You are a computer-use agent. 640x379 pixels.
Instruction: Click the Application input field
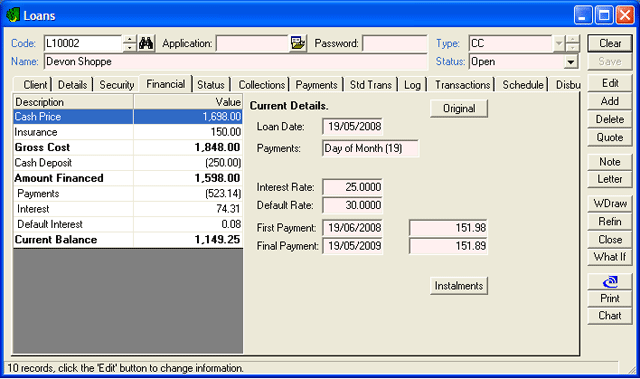253,43
